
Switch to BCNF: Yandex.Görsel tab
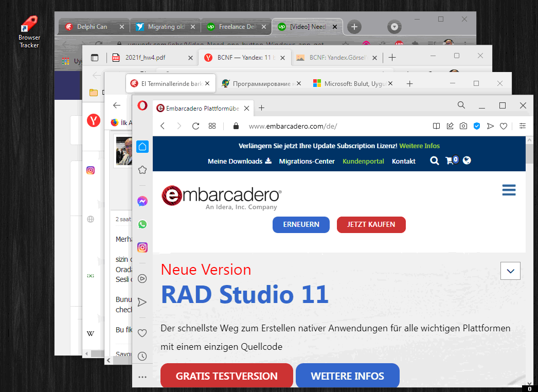336,58
